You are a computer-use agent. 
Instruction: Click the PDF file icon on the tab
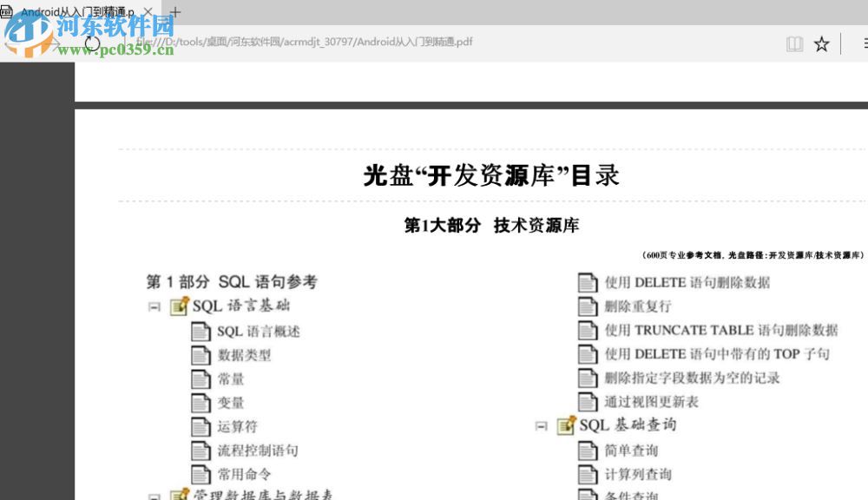(x=7, y=11)
